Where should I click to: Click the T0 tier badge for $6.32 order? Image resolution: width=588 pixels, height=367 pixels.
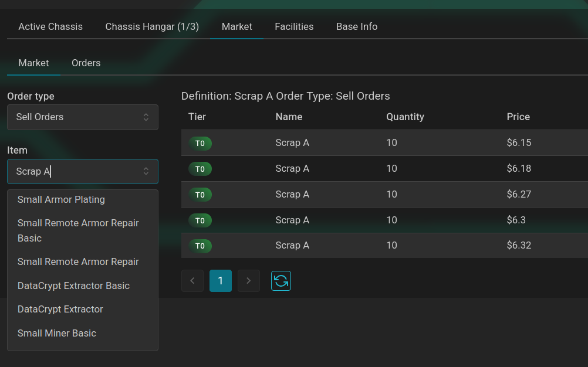click(200, 246)
